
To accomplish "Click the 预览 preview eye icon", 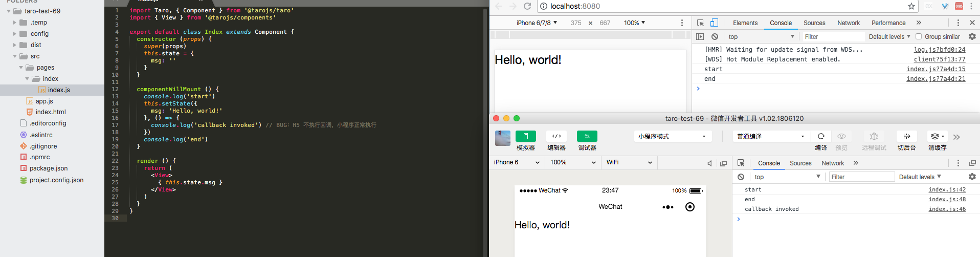I will click(x=841, y=136).
